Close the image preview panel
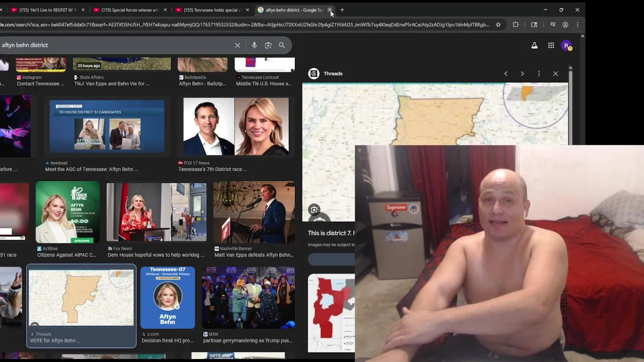644x362 pixels. click(x=555, y=73)
